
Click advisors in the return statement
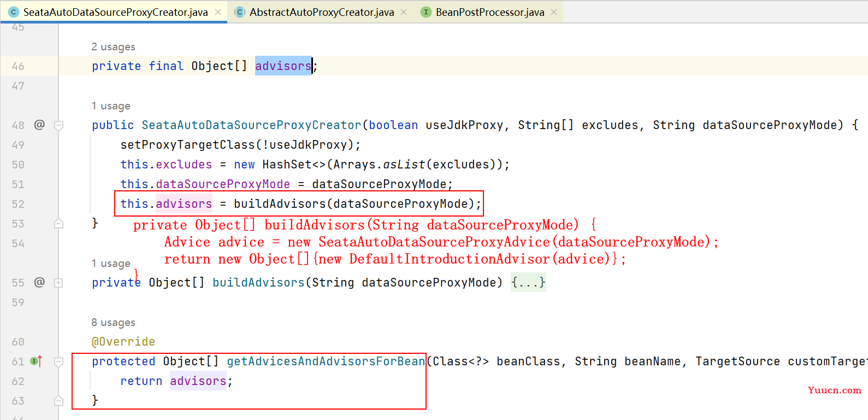tap(198, 381)
